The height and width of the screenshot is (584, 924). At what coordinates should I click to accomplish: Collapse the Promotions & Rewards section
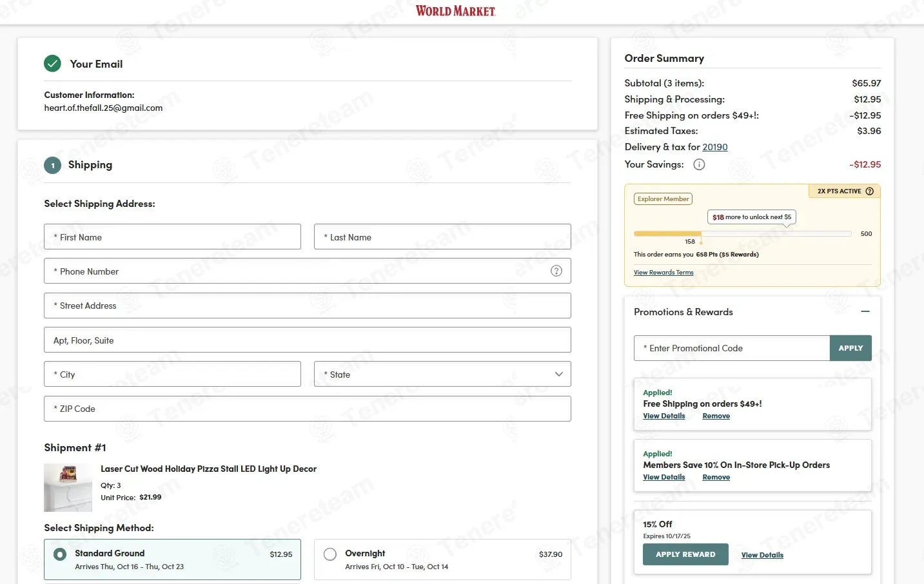(865, 311)
